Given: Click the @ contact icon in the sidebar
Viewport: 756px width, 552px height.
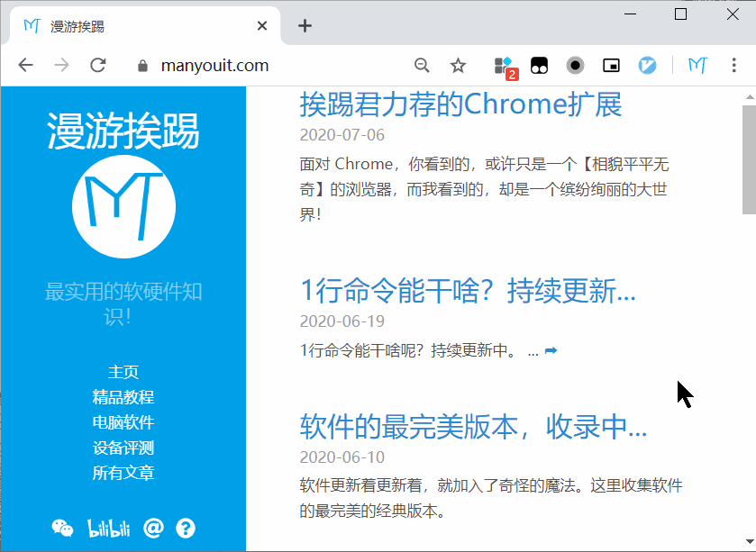Looking at the screenshot, I should [x=153, y=528].
